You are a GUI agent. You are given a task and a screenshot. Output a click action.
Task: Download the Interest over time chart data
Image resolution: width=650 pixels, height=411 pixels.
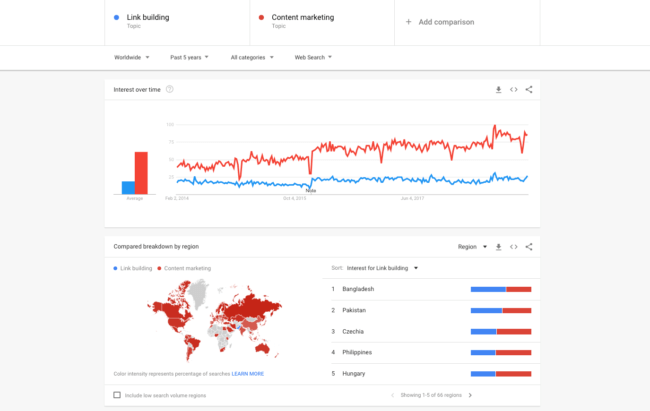point(498,89)
